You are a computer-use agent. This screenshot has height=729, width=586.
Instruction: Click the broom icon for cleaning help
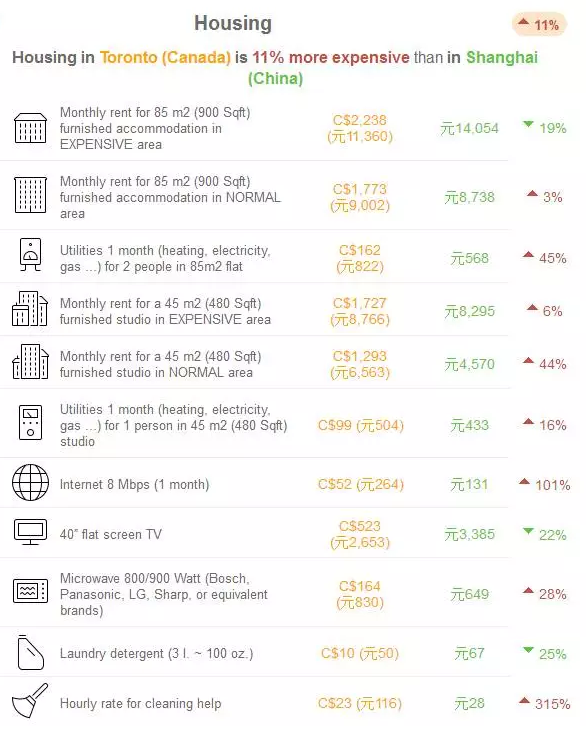point(30,701)
